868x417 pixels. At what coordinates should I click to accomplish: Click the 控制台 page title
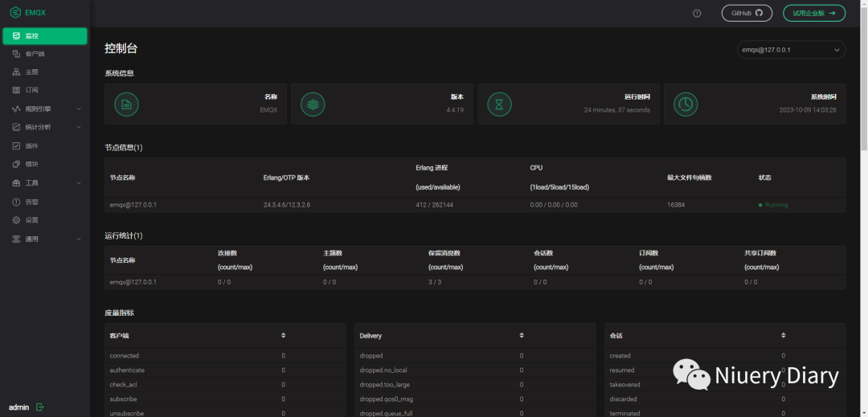(x=121, y=49)
